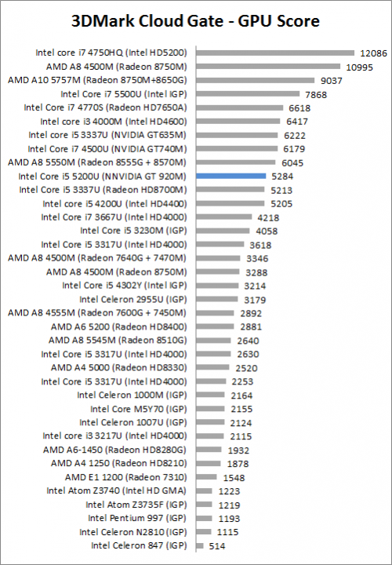
Task: Select the blue bar for Intel Core i5 5200U
Action: (231, 176)
